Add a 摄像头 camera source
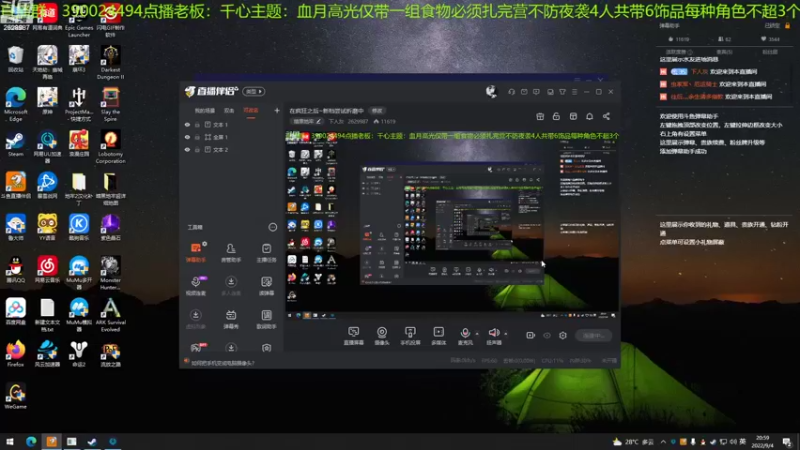Viewport: 800px width, 450px height. (x=382, y=336)
